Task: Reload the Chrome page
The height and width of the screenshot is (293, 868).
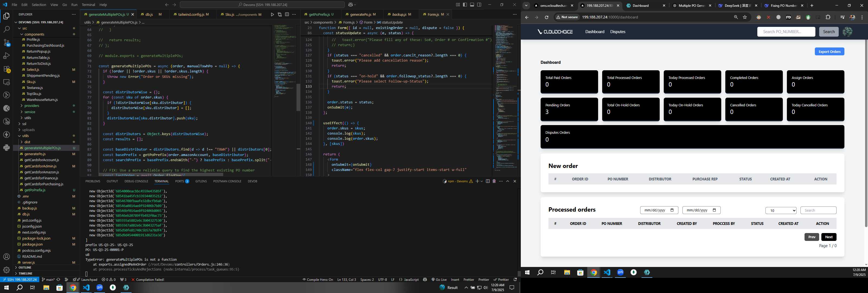Action: click(x=547, y=17)
